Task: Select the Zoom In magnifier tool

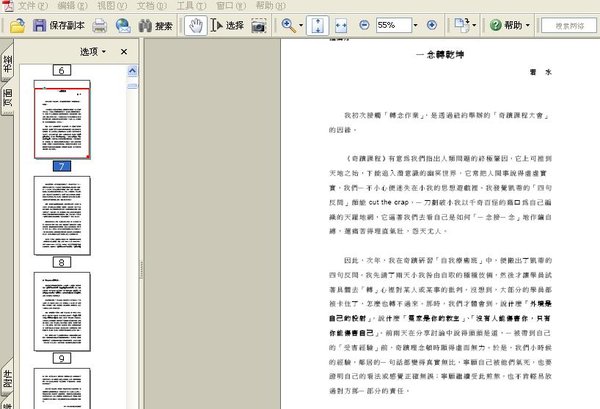Action: pos(289,26)
